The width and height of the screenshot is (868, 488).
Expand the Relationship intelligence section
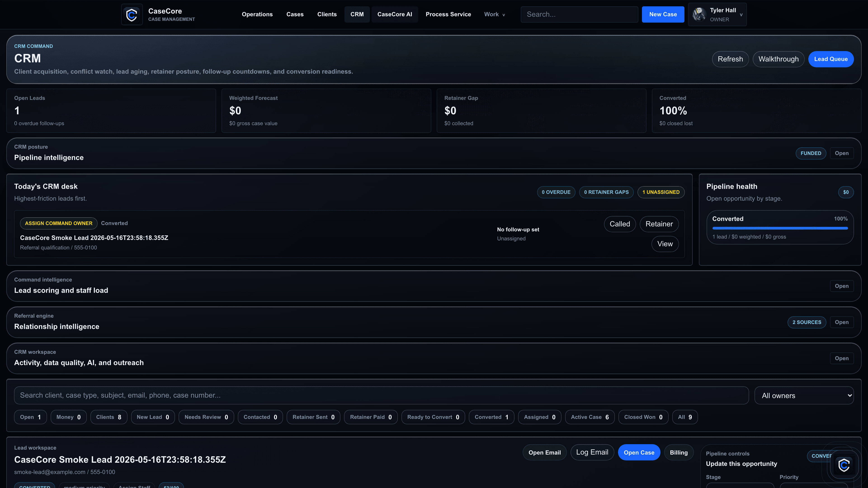(x=841, y=322)
